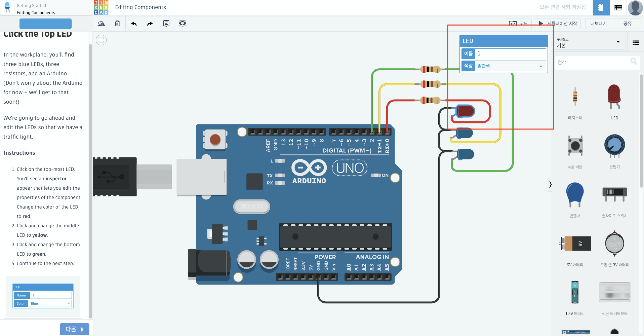Click the LED 이름 name input field
The image size is (644, 336).
tap(510, 53)
